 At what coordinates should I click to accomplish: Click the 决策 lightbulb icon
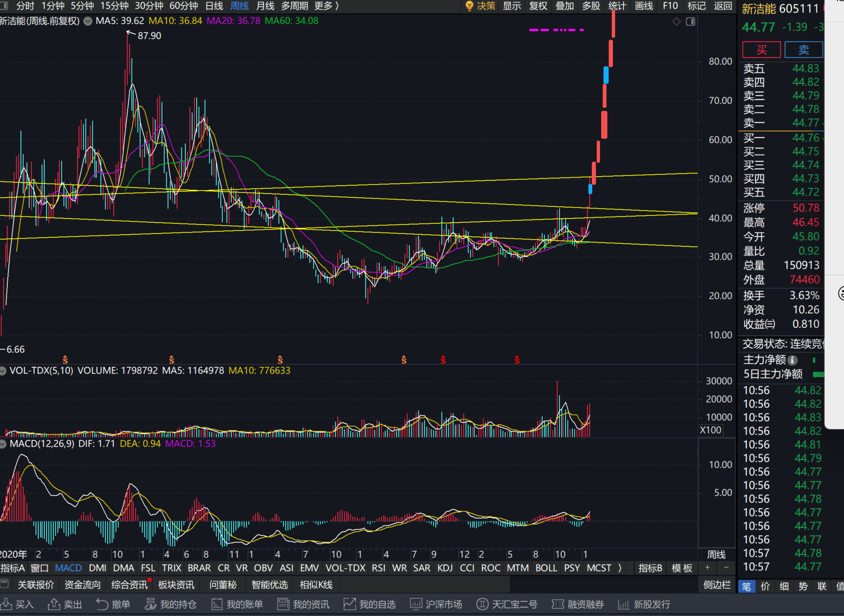[x=469, y=6]
